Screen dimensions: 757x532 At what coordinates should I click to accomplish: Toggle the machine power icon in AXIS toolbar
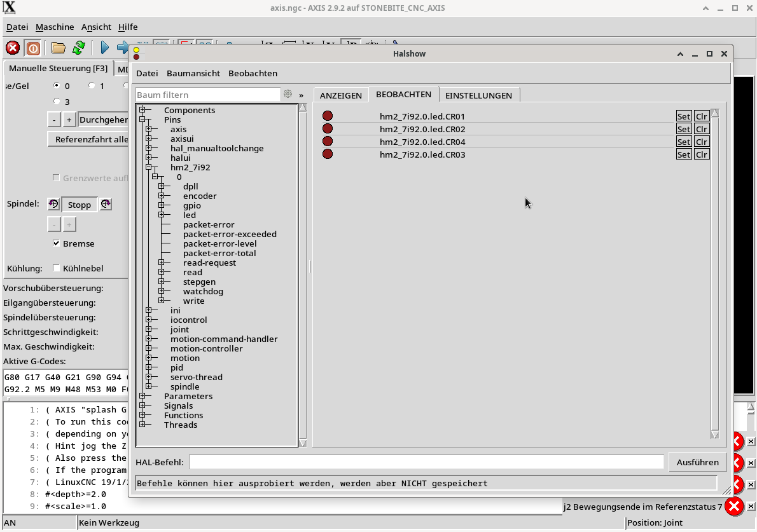[33, 48]
